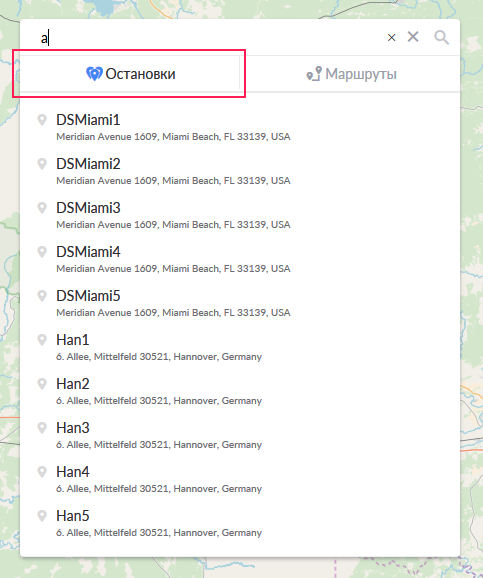Switch to the Маршруты tab
483x578 pixels.
tap(350, 74)
